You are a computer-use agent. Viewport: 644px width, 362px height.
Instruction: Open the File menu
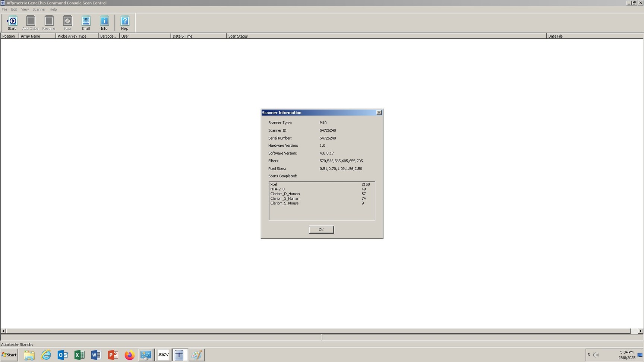click(x=4, y=9)
